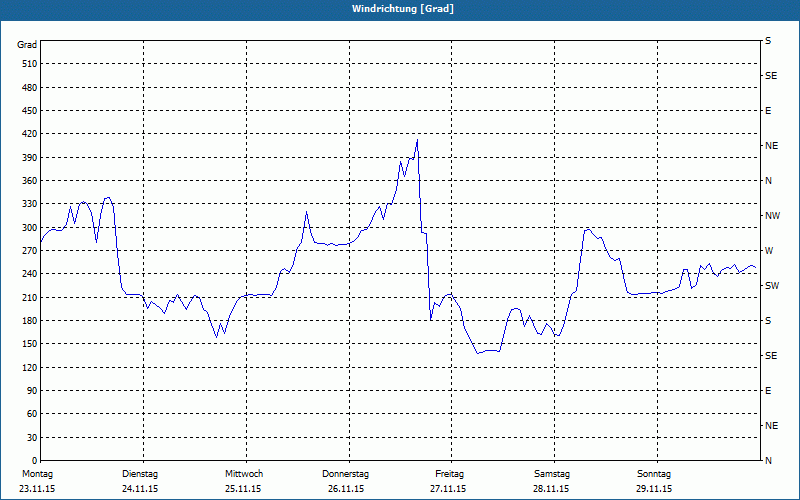Image resolution: width=800 pixels, height=500 pixels.
Task: Click the y-axis value 120
Action: click(30, 367)
